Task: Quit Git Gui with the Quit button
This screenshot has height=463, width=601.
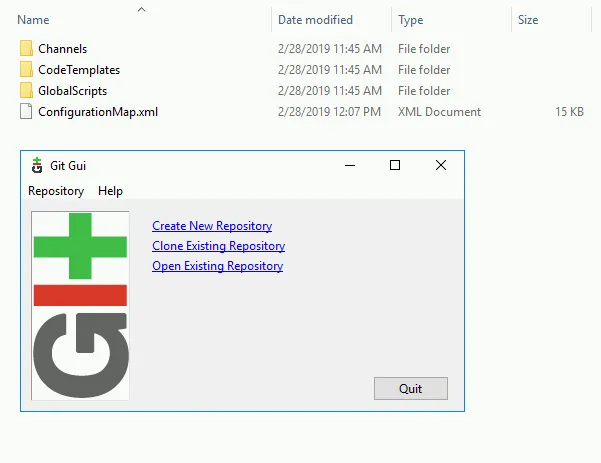Action: click(411, 389)
